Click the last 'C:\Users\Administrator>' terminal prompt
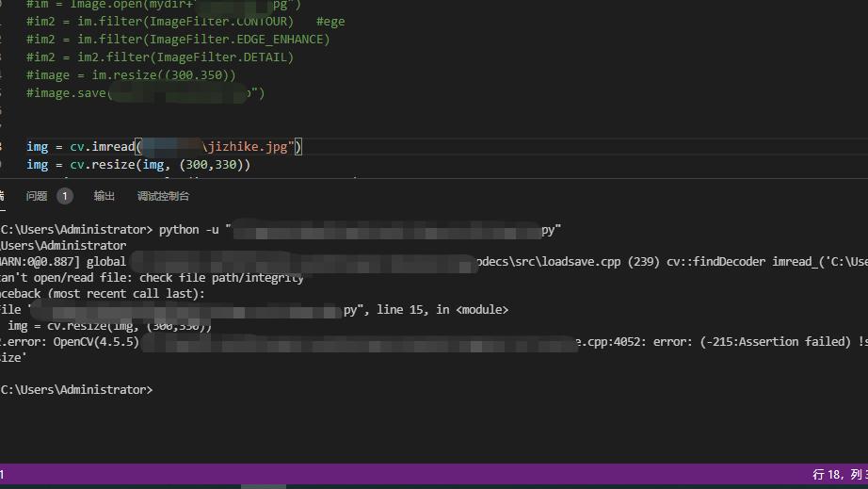868x489 pixels. tap(76, 390)
